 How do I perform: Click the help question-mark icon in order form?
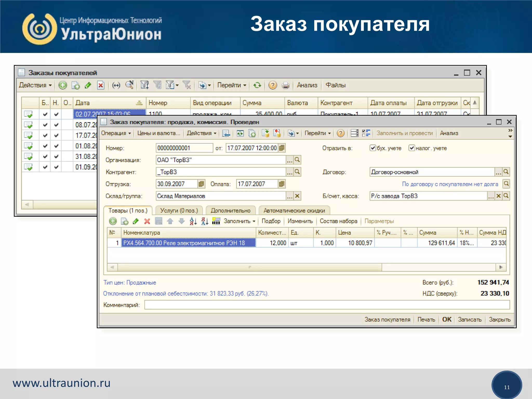[x=340, y=133]
